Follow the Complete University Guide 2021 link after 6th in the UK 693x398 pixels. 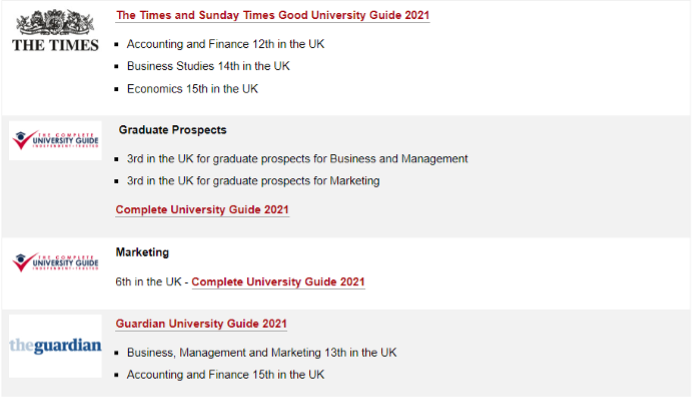(x=278, y=282)
